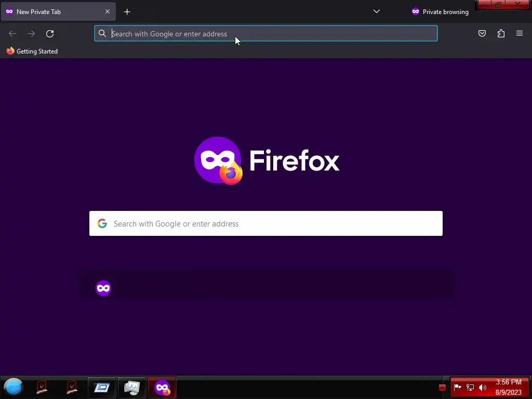The image size is (532, 399).
Task: Open the Windows Start orb
Action: pos(13,387)
